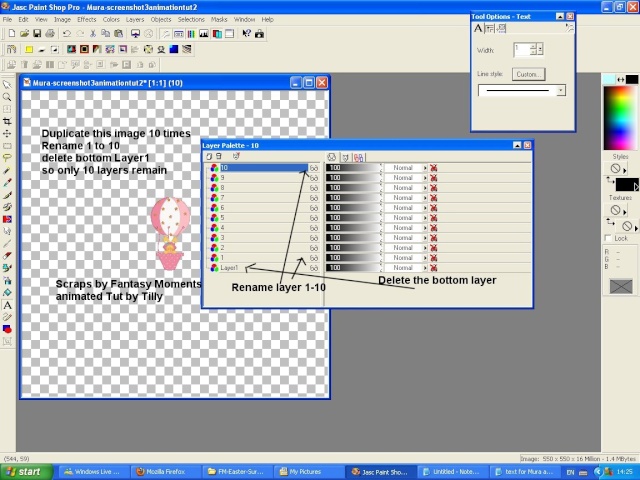Toggle visibility glasses for layer 3
The height and width of the screenshot is (480, 640).
[x=313, y=238]
